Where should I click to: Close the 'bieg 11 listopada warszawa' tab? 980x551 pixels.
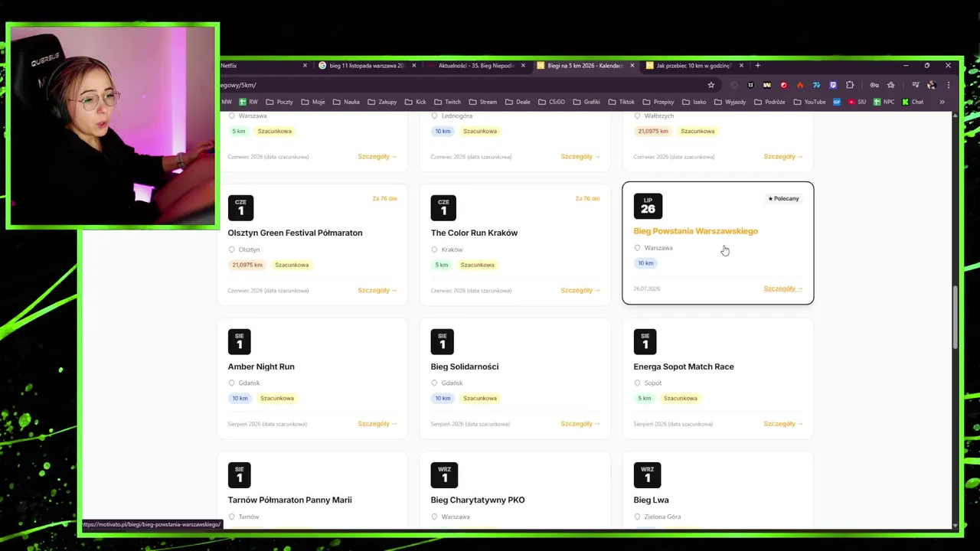pyautogui.click(x=414, y=66)
